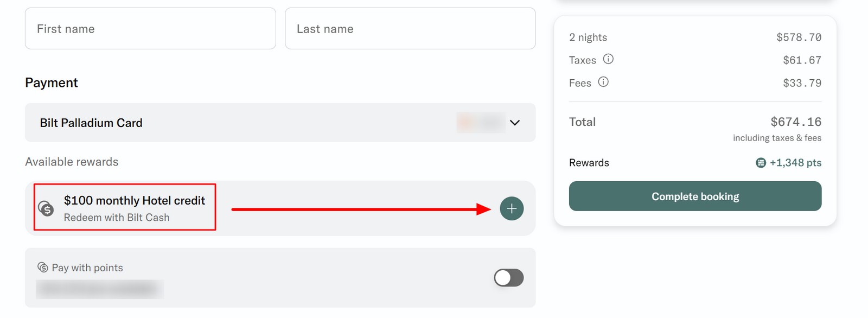Viewport: 868px width, 318px height.
Task: Click the Fees info icon
Action: click(x=603, y=82)
